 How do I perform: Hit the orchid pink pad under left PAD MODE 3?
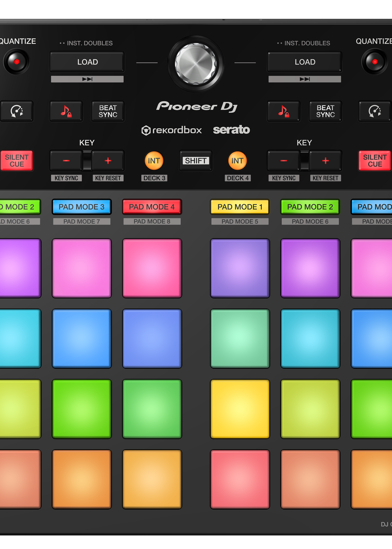pos(82,268)
